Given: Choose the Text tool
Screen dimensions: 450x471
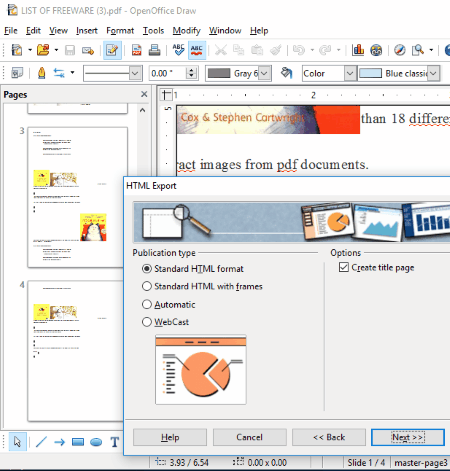Looking at the screenshot, I should (x=115, y=442).
